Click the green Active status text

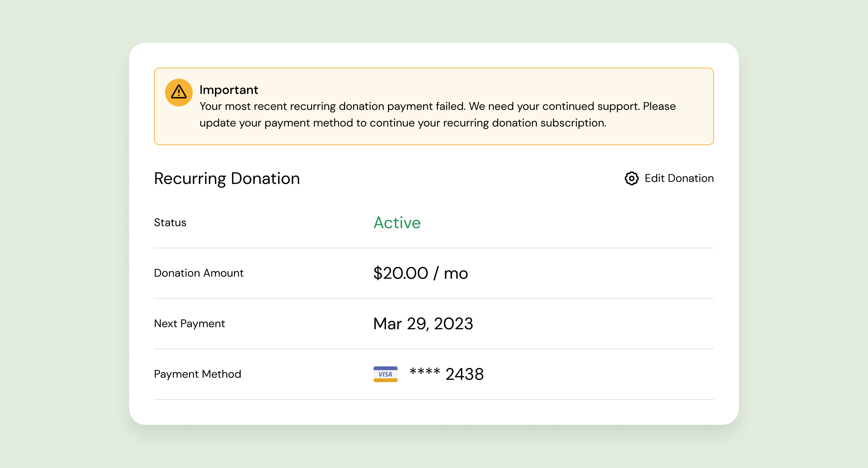click(397, 223)
